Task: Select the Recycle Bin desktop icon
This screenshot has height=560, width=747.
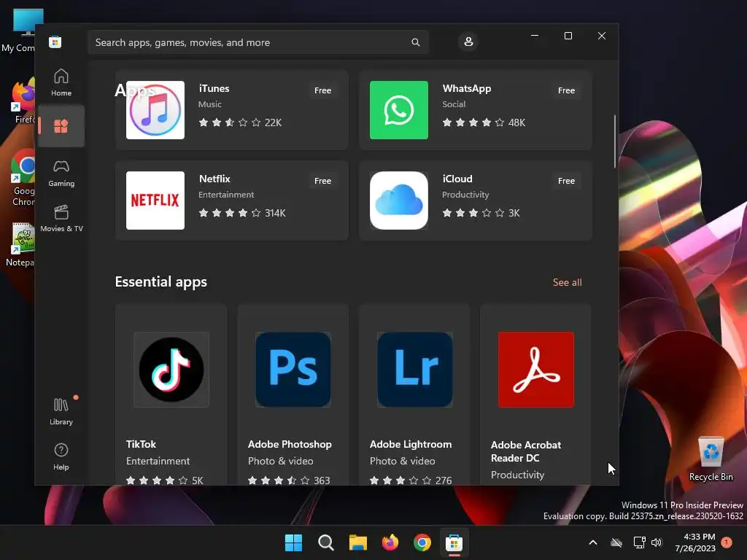Action: (x=711, y=459)
